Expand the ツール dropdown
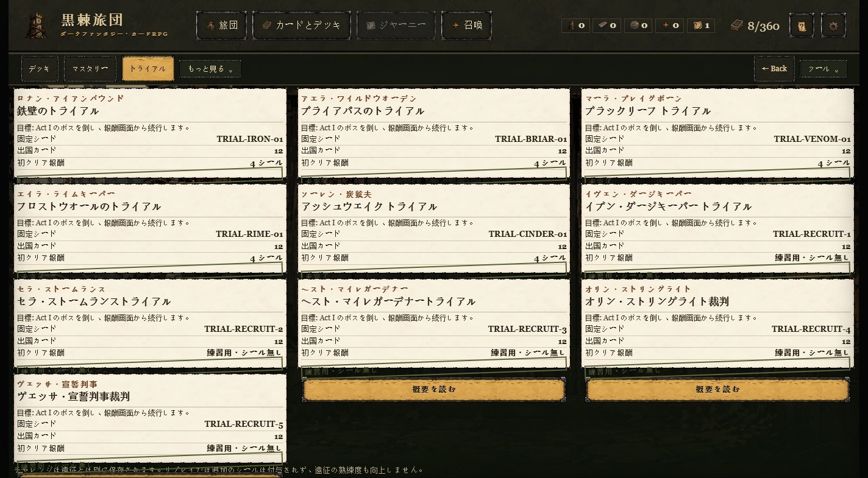The height and width of the screenshot is (478, 868). [x=823, y=69]
